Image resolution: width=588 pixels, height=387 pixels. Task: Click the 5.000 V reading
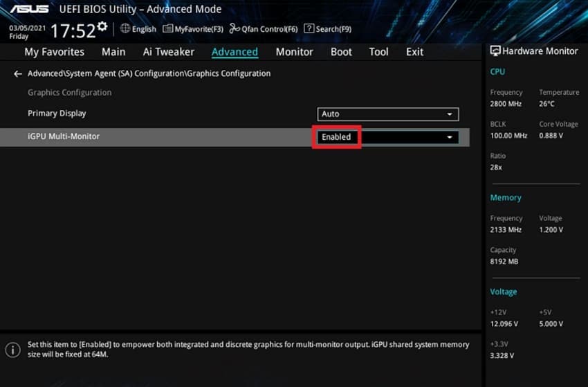pos(551,324)
